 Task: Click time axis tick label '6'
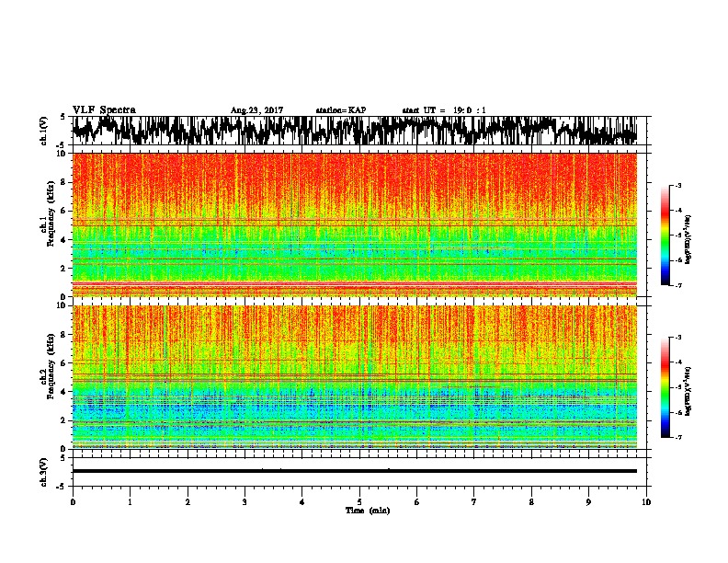(417, 502)
